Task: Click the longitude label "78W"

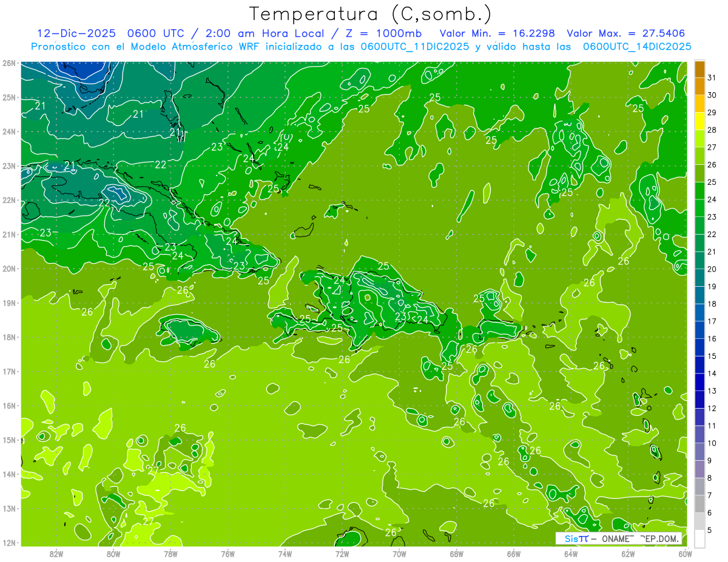Action: pos(170,553)
